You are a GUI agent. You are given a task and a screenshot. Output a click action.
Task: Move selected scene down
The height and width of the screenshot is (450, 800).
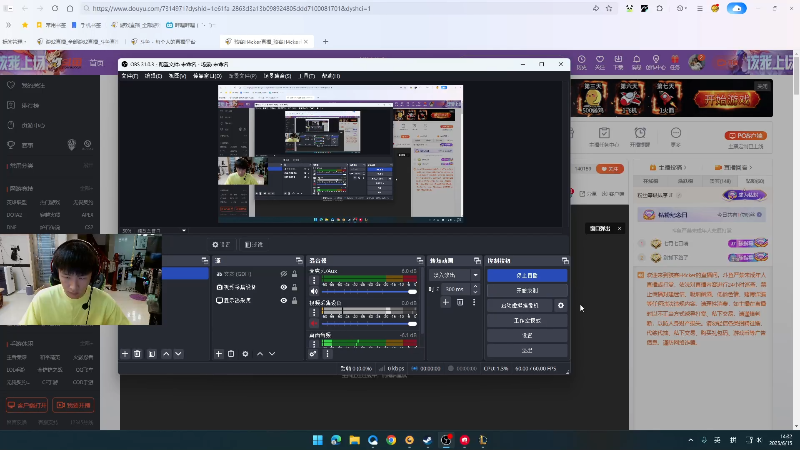[x=178, y=354]
